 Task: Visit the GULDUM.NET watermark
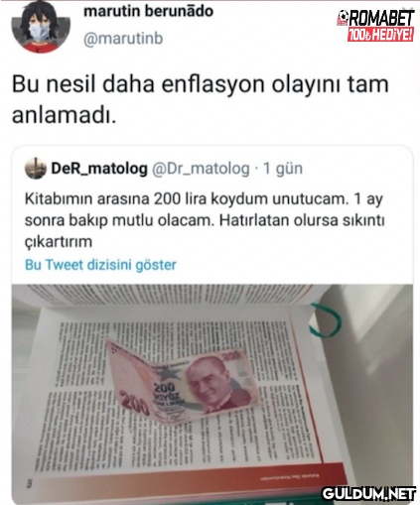click(368, 494)
